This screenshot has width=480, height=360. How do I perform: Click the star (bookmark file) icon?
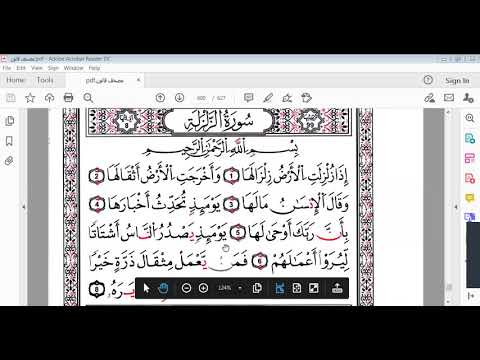[30, 98]
